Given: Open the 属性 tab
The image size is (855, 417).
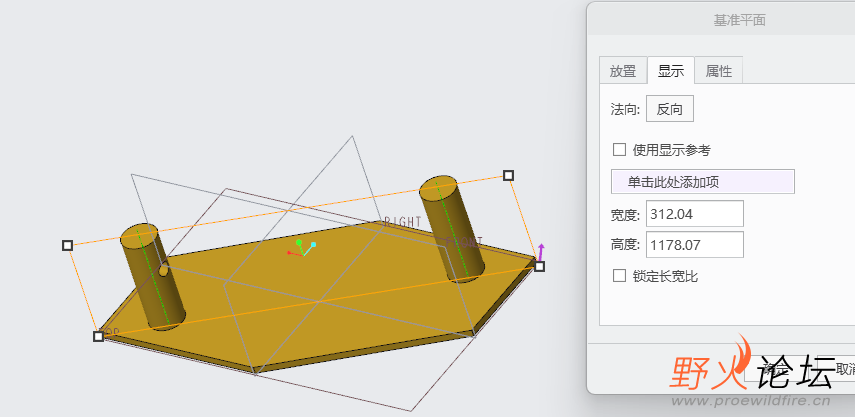Looking at the screenshot, I should click(719, 71).
